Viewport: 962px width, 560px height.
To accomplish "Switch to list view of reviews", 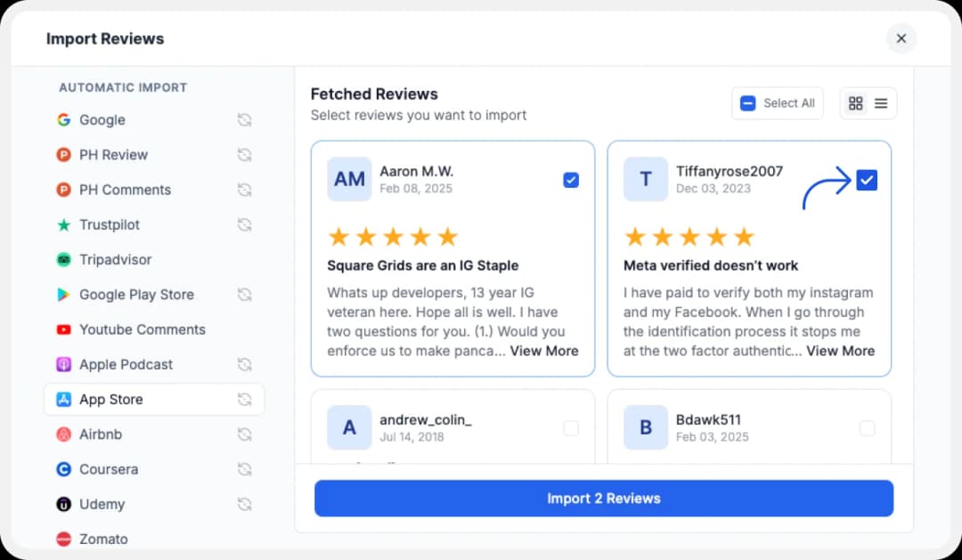I will pyautogui.click(x=882, y=102).
